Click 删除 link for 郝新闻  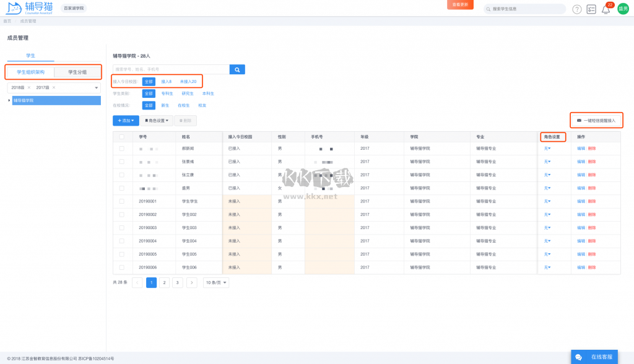tap(592, 149)
